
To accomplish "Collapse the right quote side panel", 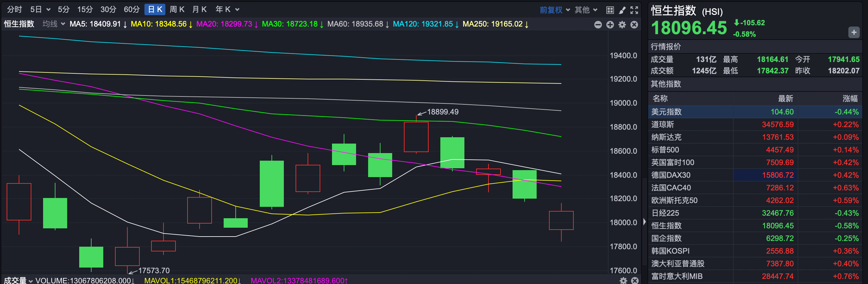I will [x=644, y=221].
